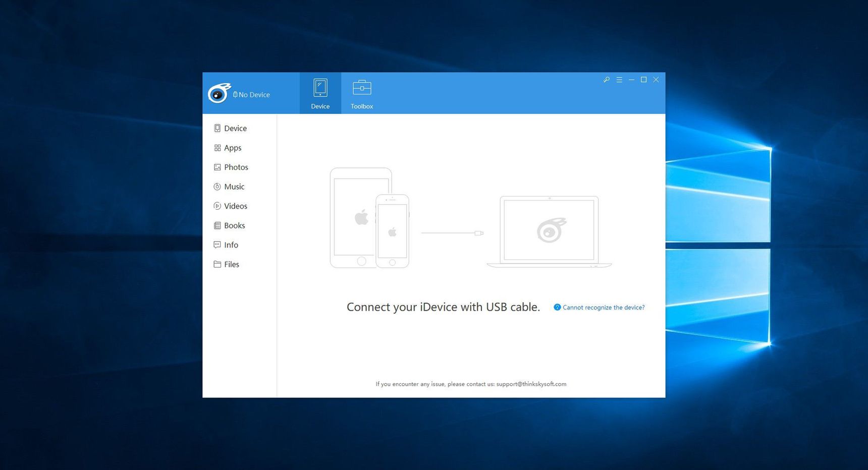Open the Toolbox tab
Image resolution: width=868 pixels, height=470 pixels.
pos(362,93)
